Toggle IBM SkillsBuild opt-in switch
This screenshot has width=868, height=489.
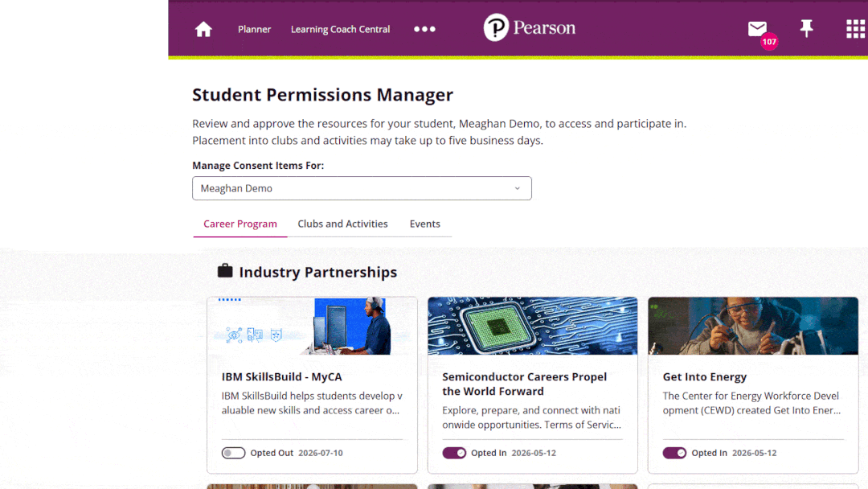pyautogui.click(x=233, y=453)
